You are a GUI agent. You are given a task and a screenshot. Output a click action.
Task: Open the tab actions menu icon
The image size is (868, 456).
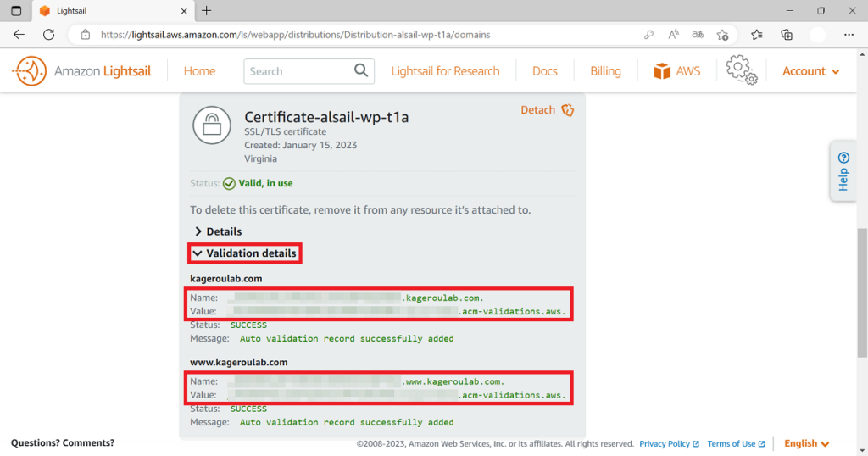[16, 10]
